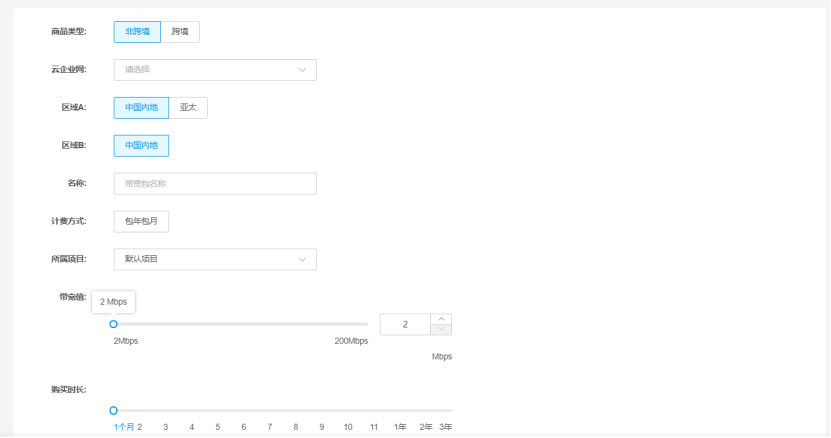Click the purchase duration slider handle
This screenshot has height=438, width=831.
pos(113,410)
